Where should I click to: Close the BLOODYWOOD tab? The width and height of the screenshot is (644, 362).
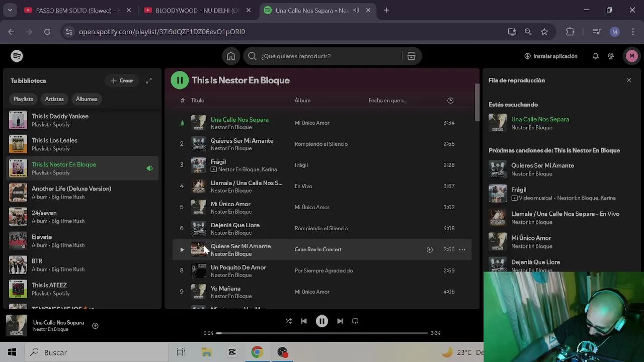249,10
